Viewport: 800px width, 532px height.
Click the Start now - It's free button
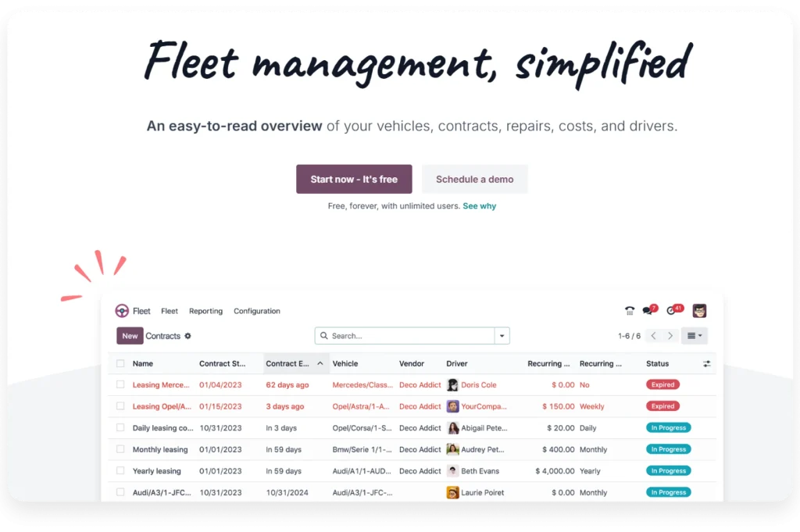(x=354, y=179)
